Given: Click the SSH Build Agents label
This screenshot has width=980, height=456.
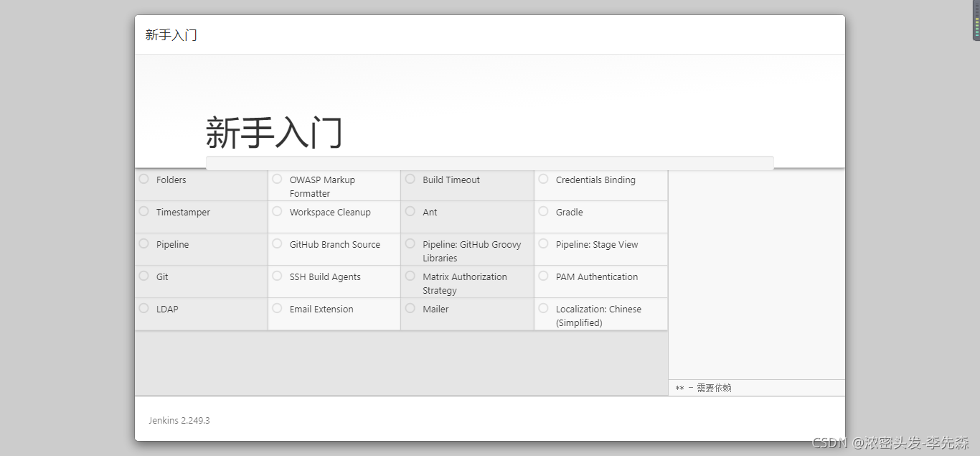Looking at the screenshot, I should coord(325,277).
